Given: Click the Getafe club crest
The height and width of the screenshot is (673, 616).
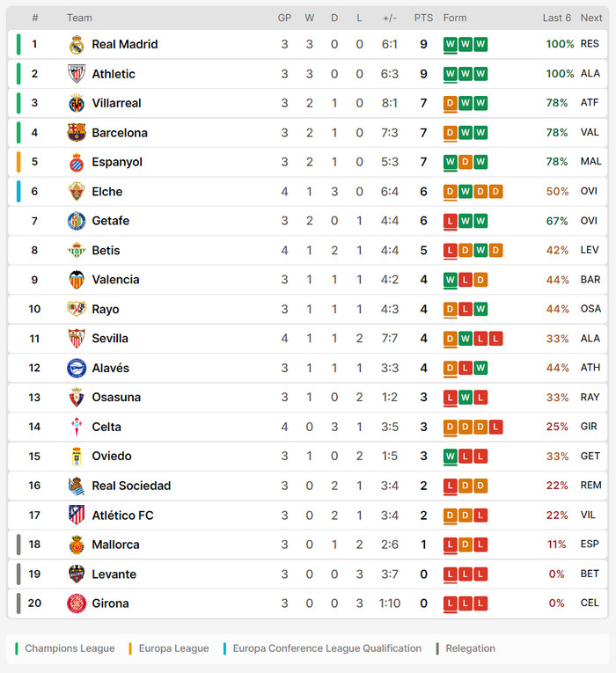Looking at the screenshot, I should tap(77, 221).
